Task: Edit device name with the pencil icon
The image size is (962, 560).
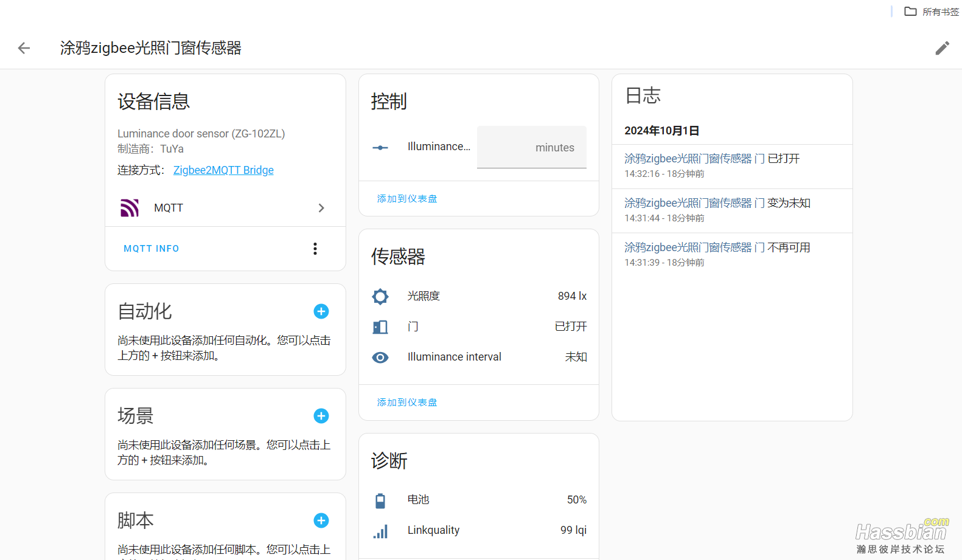Action: [942, 48]
